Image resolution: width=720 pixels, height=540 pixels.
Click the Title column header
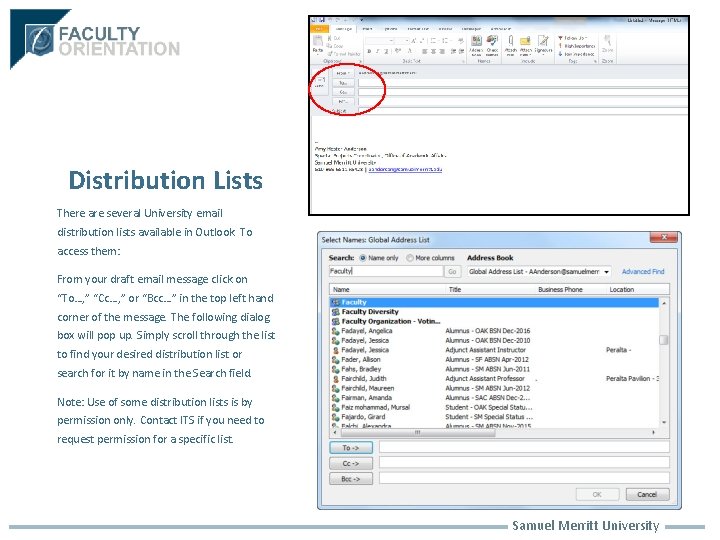491,290
